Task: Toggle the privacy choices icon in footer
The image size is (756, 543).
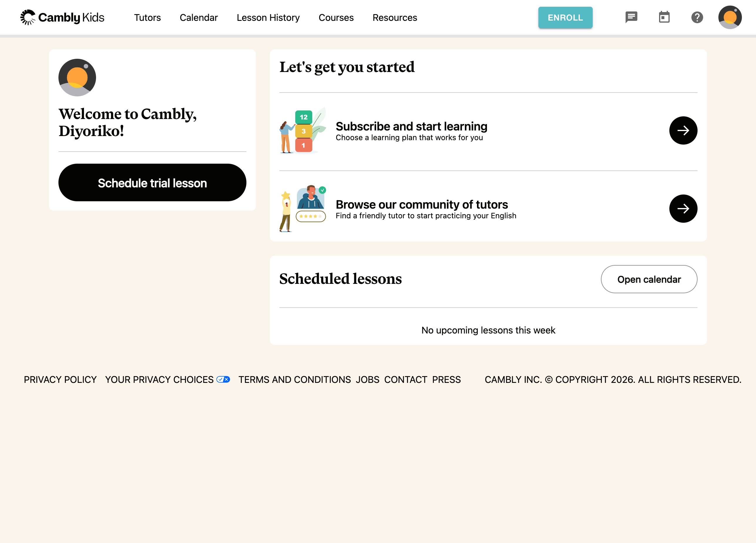Action: [223, 379]
